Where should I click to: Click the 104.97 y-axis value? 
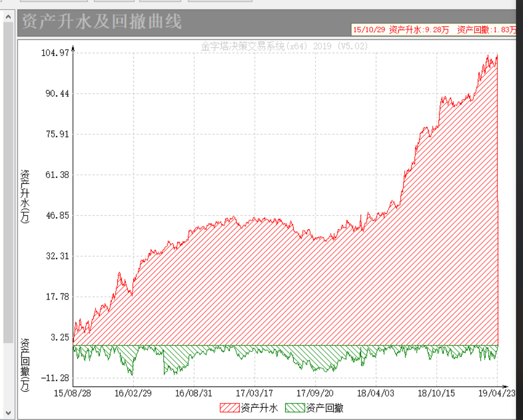[x=55, y=53]
